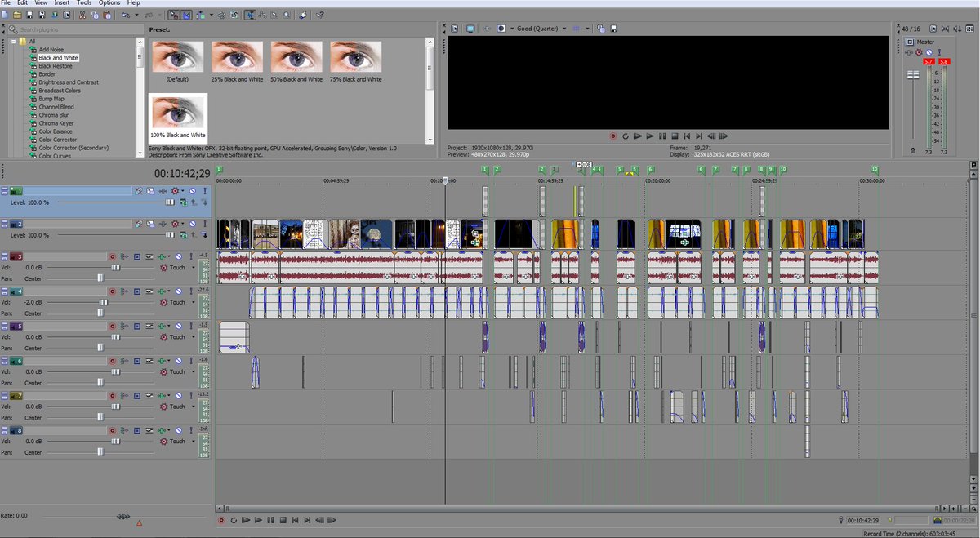Select the Zoom Edit magnifier tool
This screenshot has width=980, height=538.
tap(287, 15)
